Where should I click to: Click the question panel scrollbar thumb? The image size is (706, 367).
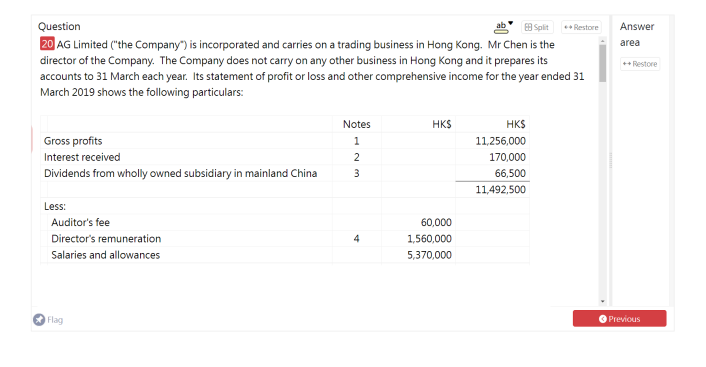coord(602,63)
